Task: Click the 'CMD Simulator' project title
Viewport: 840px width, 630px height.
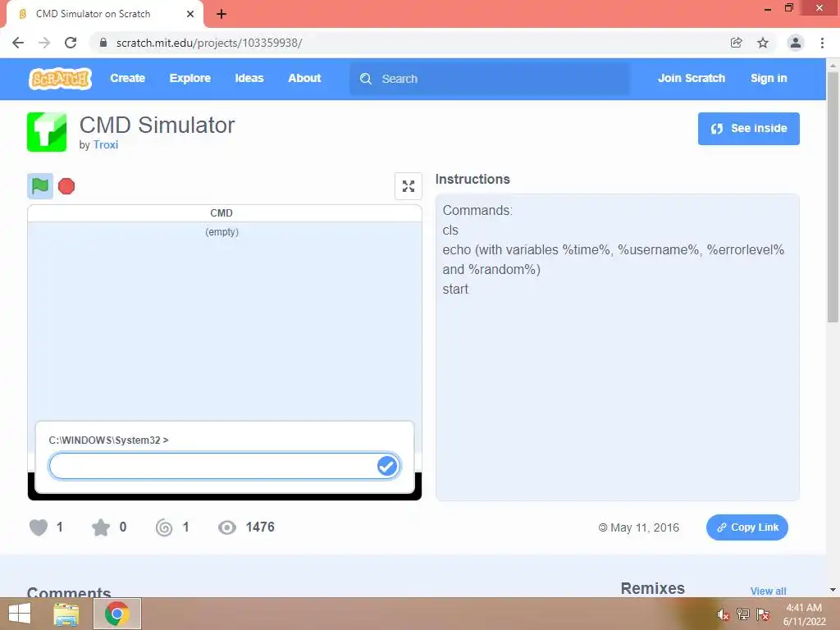Action: [x=157, y=126]
